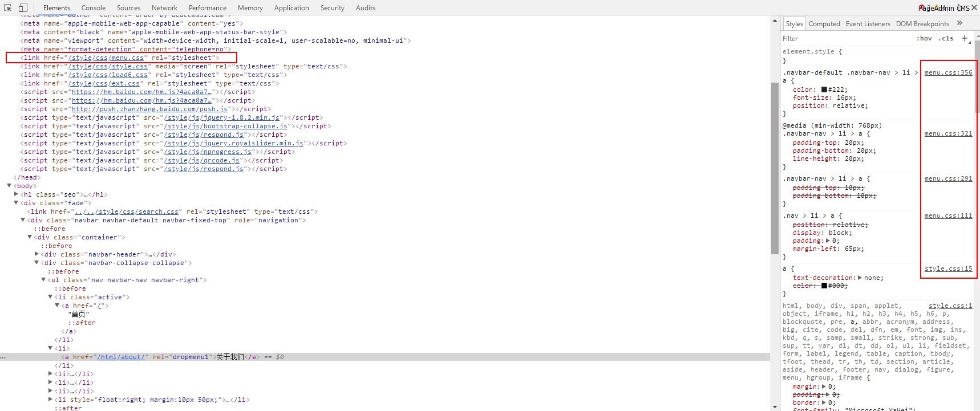Collapse the div class="container" node
Screen dimensions: 980x411
click(x=30, y=237)
